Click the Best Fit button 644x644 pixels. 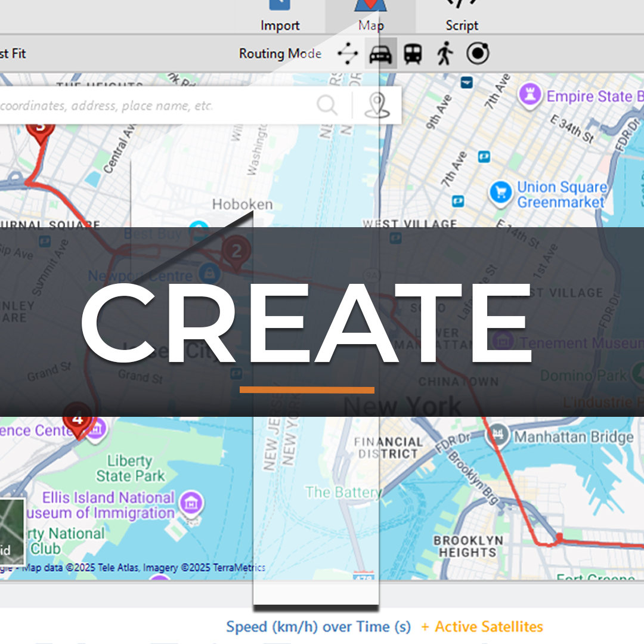(x=13, y=54)
